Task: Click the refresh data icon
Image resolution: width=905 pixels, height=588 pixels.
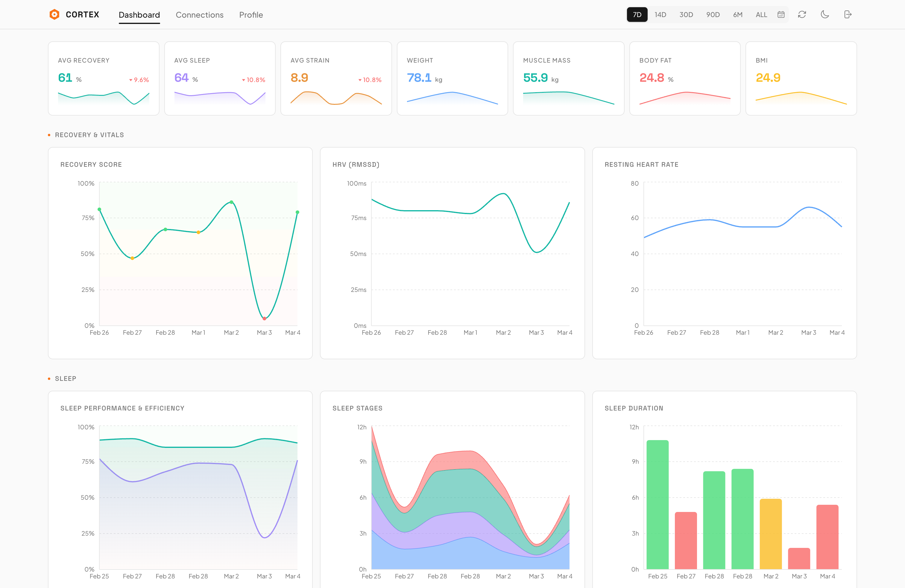Action: click(802, 14)
